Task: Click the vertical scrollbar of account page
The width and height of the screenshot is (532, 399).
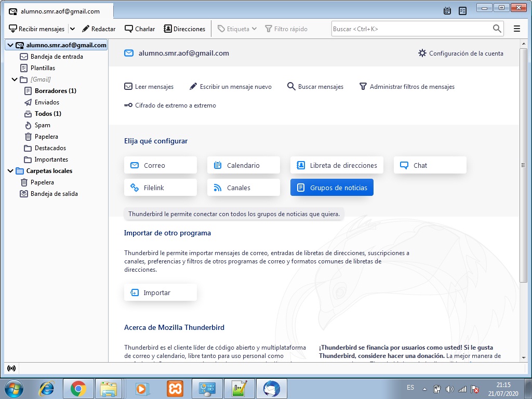Action: coord(524,165)
